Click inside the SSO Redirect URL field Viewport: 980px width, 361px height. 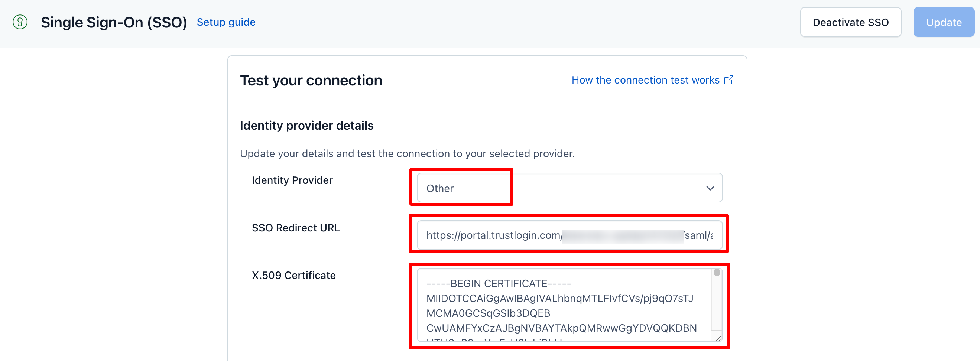[569, 235]
